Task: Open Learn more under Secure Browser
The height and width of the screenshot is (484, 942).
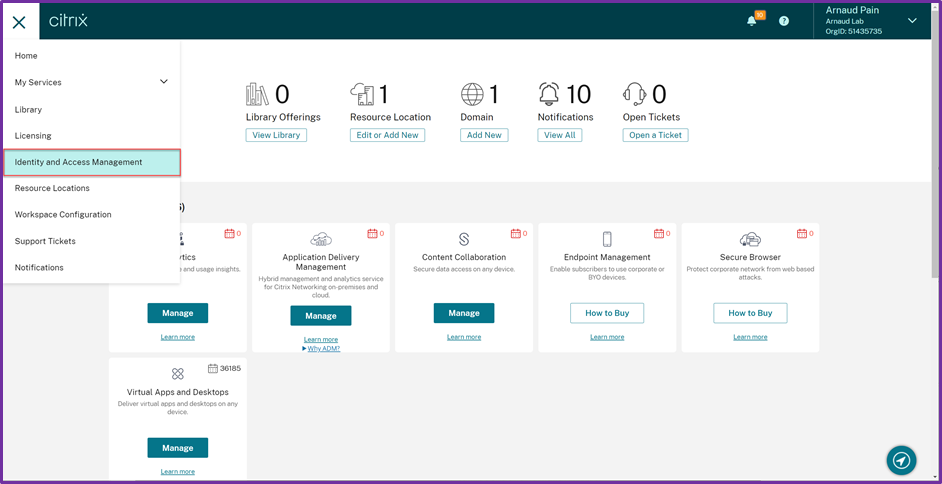Action: click(750, 337)
